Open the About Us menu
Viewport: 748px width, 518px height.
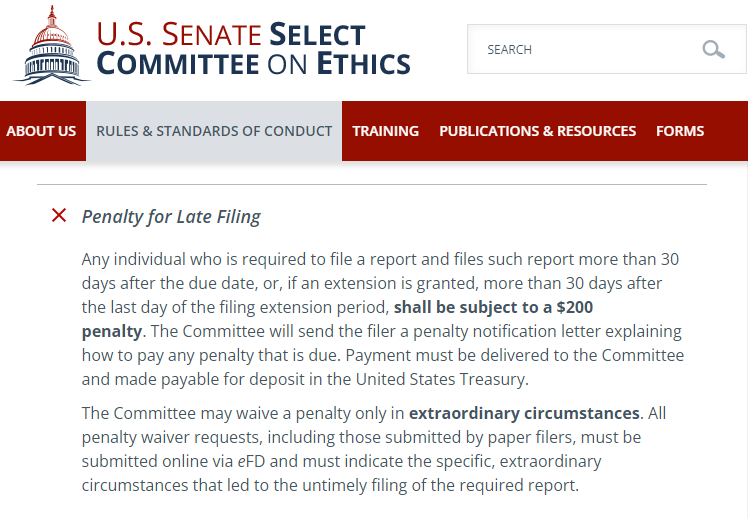(41, 131)
